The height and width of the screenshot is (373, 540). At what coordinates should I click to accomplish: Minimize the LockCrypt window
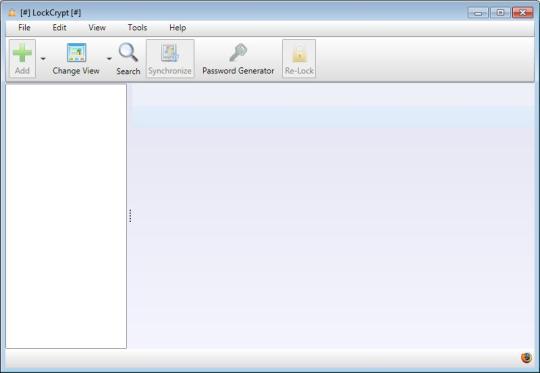point(478,13)
